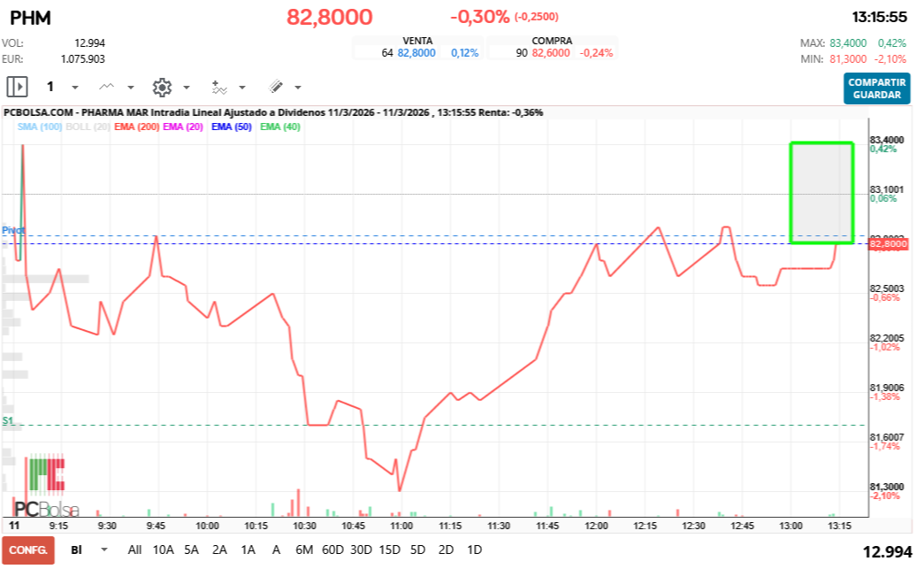Switch to the 6M timeframe tab
Viewport: 924px width, 569px height.
point(306,550)
